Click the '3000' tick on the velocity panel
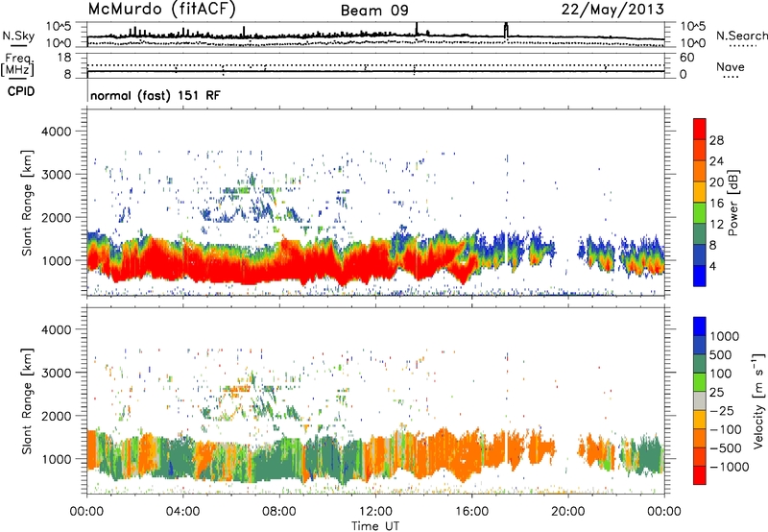Image resolution: width=768 pixels, height=532 pixels. click(x=57, y=373)
